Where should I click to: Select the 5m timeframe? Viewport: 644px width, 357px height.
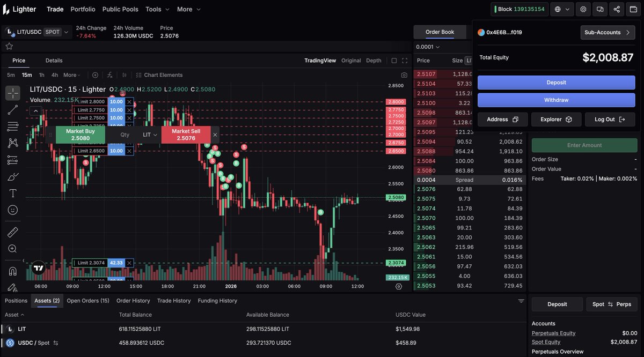tap(11, 75)
